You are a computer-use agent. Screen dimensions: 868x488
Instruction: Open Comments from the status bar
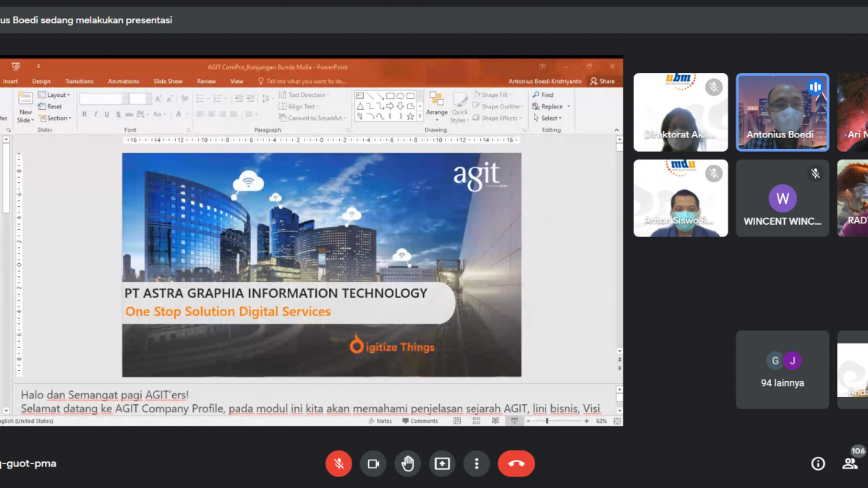point(420,421)
